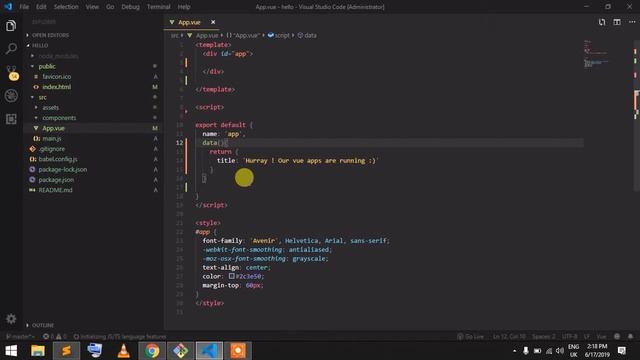Screen dimensions: 640x360
Task: Click the src breadcrumb item
Action: click(x=175, y=36)
